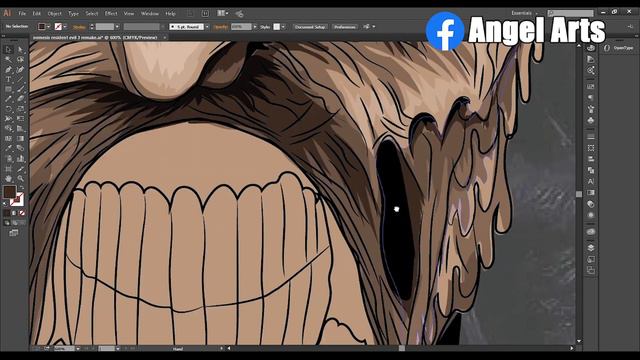Select the Gradient tool

[20, 139]
